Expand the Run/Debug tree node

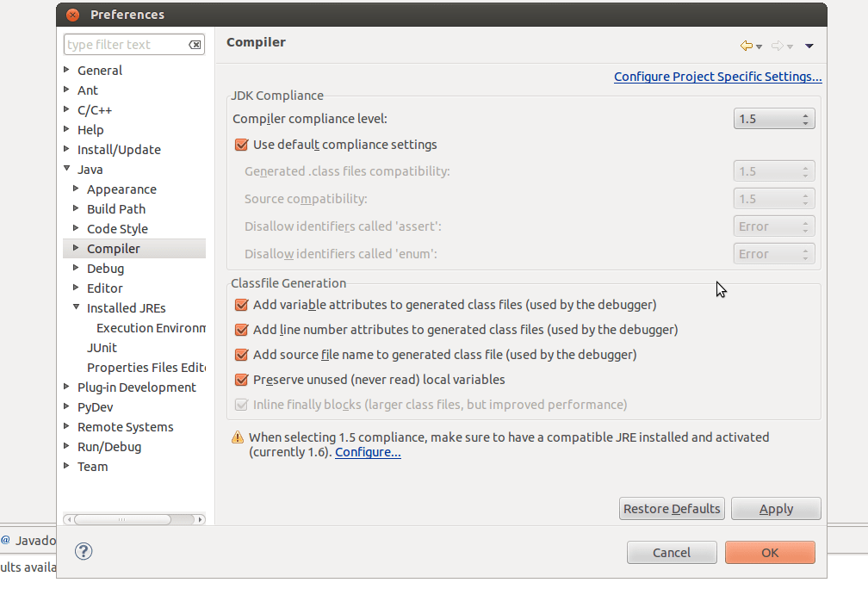coord(66,446)
